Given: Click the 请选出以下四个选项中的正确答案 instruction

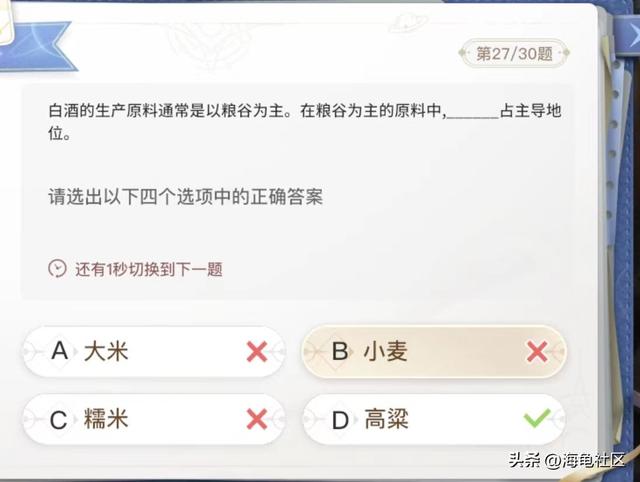Looking at the screenshot, I should (x=185, y=197).
